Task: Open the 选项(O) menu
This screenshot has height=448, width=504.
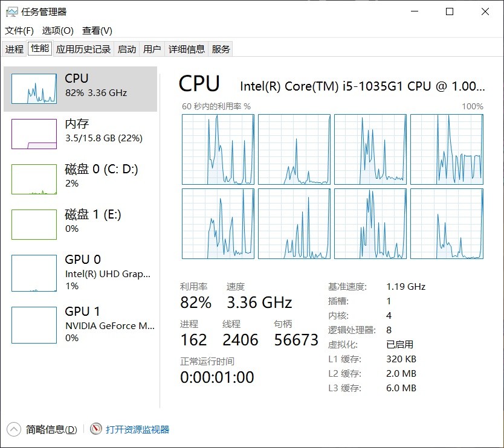Action: [58, 31]
